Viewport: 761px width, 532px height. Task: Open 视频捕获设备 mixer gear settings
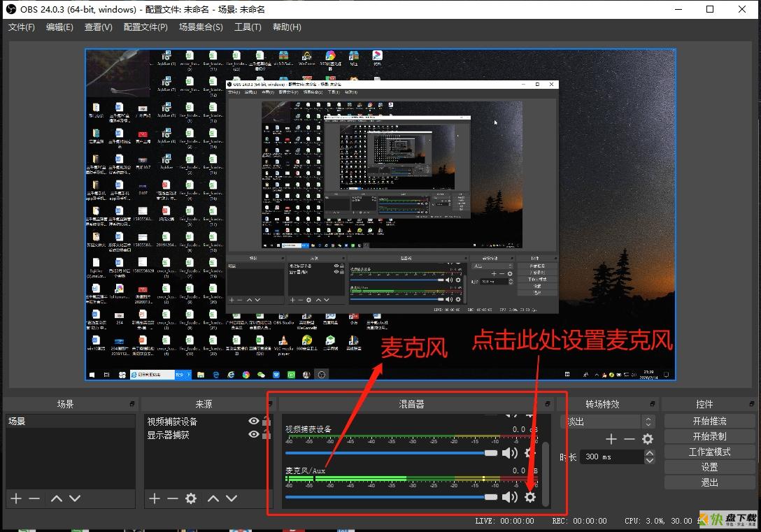[x=530, y=453]
